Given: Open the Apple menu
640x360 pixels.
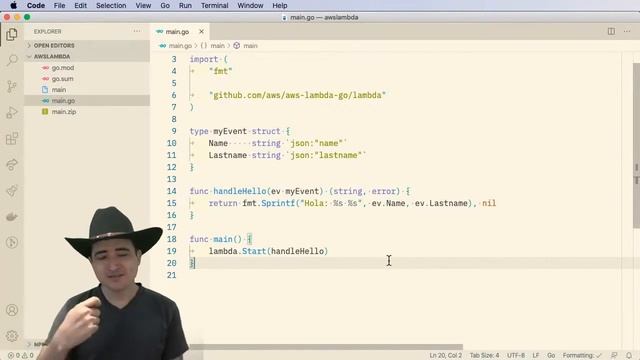Looking at the screenshot, I should (13, 5).
